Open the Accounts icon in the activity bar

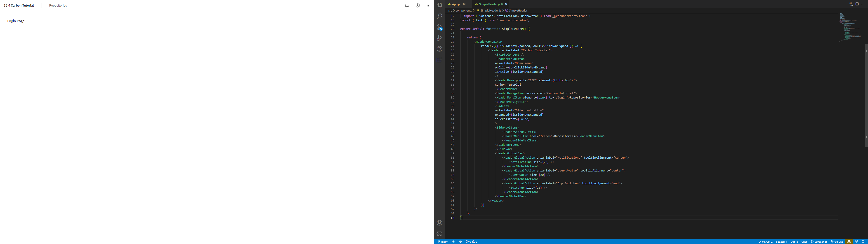coord(439,223)
